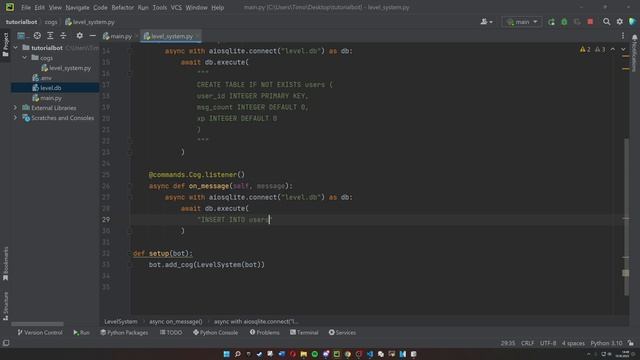Open UTF-8 file encoding selector

[x=548, y=343]
